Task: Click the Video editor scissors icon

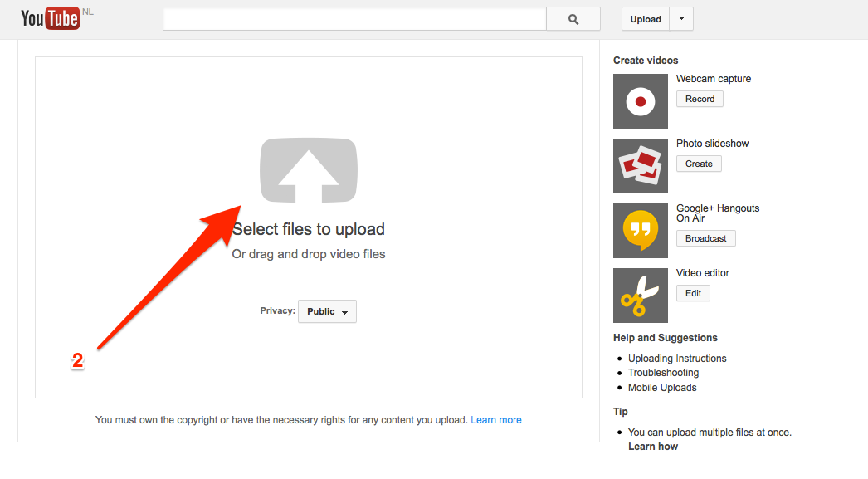Action: click(x=640, y=296)
